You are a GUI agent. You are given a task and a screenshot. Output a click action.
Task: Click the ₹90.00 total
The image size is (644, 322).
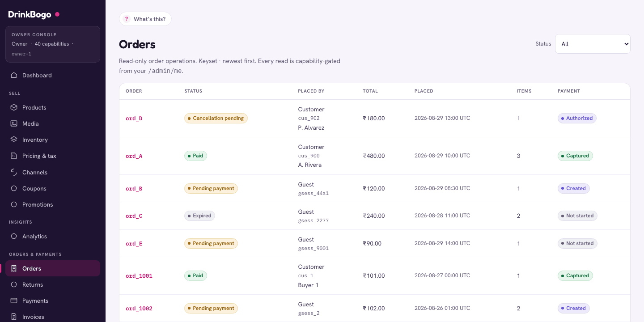pyautogui.click(x=372, y=244)
